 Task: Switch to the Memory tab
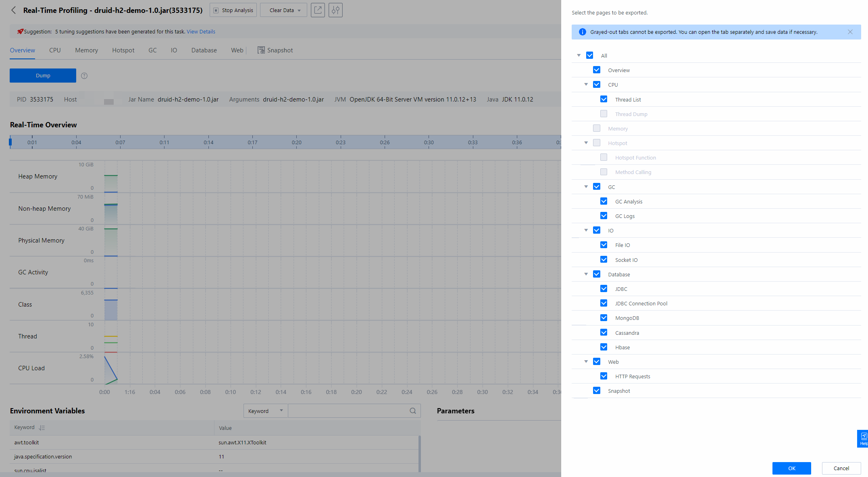click(86, 50)
